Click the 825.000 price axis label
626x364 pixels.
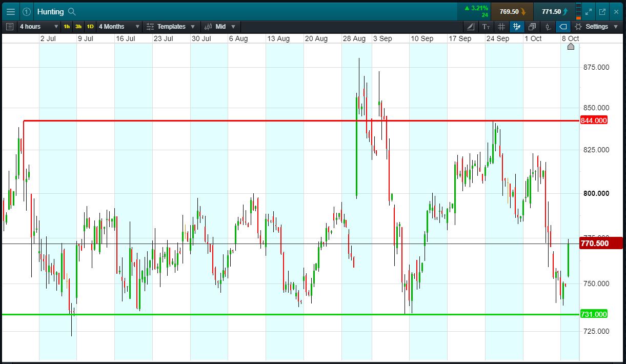click(596, 150)
